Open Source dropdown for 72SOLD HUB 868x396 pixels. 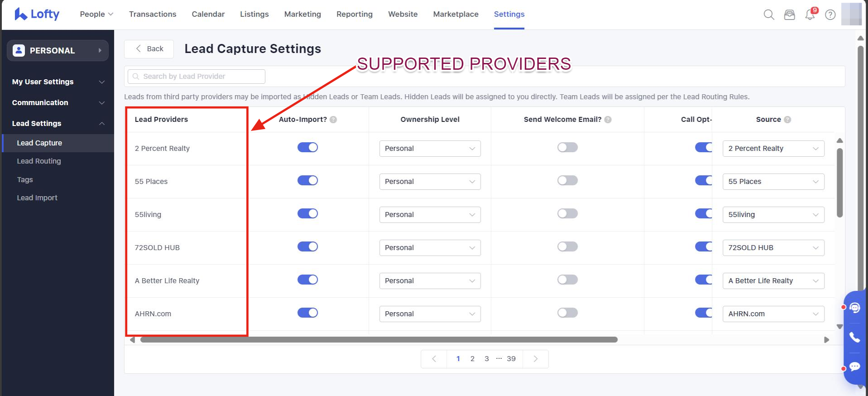[x=773, y=248]
